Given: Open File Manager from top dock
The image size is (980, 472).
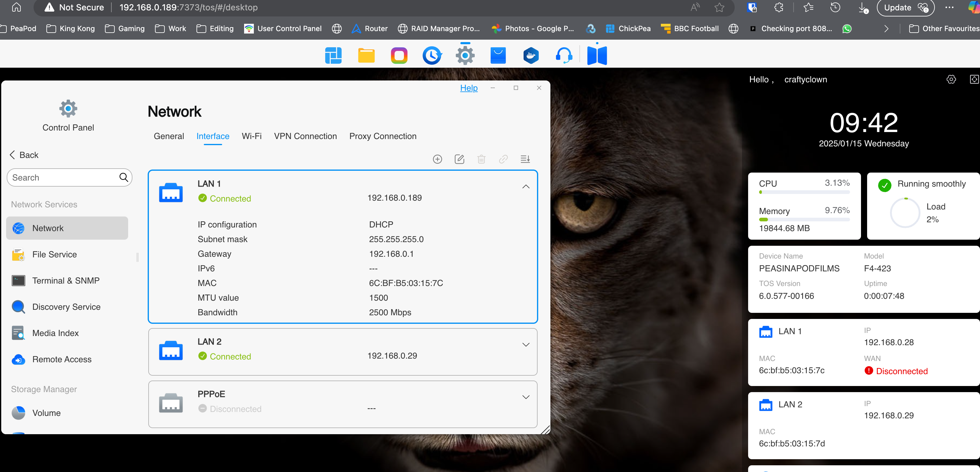Looking at the screenshot, I should tap(366, 55).
